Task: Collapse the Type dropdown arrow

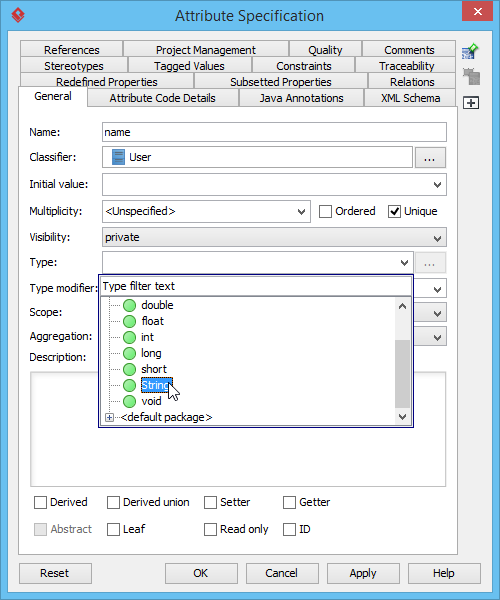Action: (x=404, y=263)
